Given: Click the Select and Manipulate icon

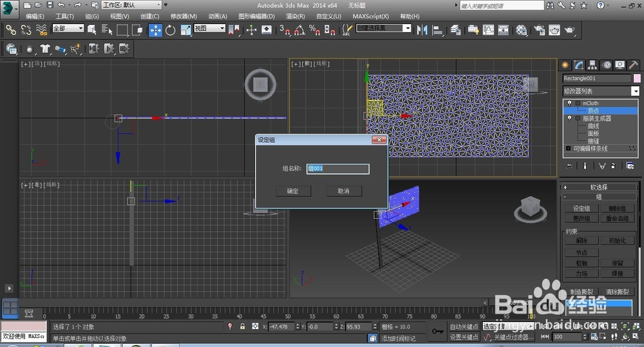Looking at the screenshot, I should pos(251,30).
